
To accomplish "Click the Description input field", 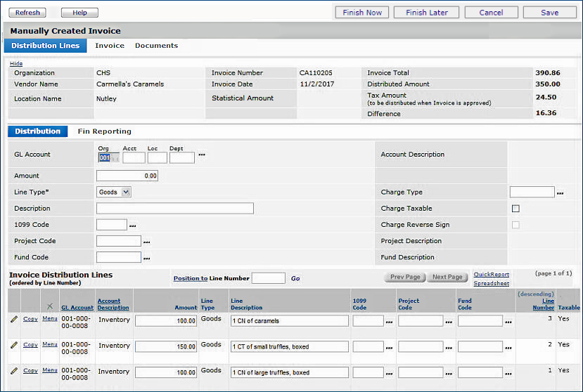I will click(x=174, y=209).
